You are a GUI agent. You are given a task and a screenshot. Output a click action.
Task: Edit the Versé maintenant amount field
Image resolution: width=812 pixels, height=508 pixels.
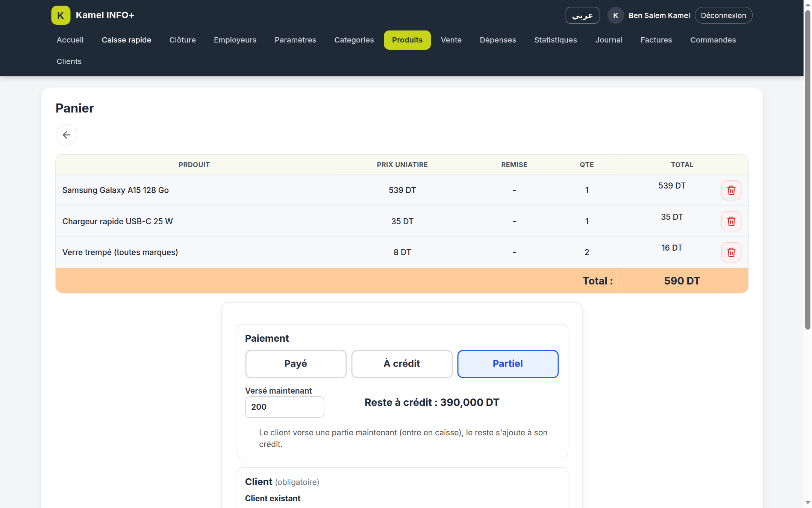pyautogui.click(x=285, y=407)
